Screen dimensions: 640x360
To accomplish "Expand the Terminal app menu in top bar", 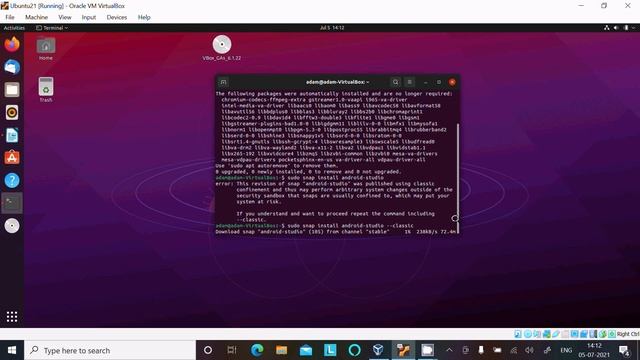I will point(52,28).
